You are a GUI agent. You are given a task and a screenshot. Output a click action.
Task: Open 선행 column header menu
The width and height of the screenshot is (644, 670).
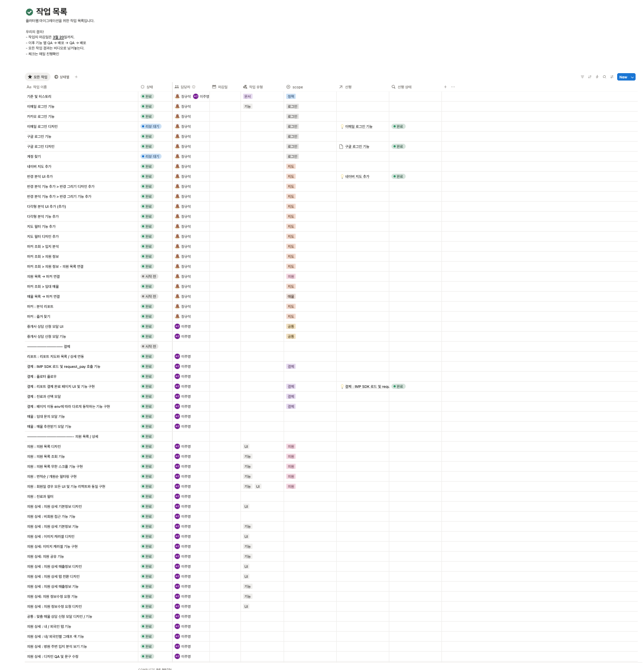(363, 87)
